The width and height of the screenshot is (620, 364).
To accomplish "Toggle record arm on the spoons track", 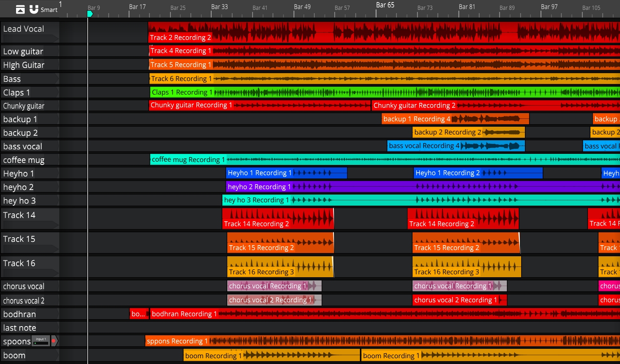I will [54, 341].
